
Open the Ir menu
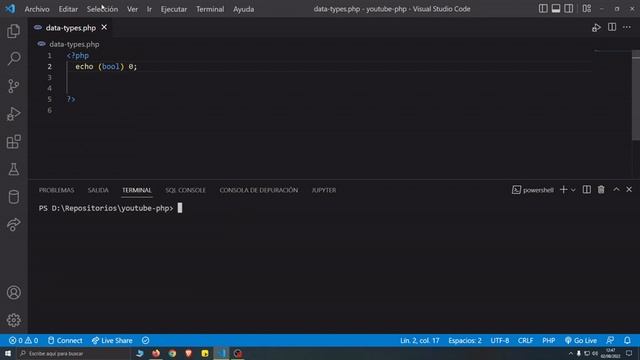tap(149, 9)
